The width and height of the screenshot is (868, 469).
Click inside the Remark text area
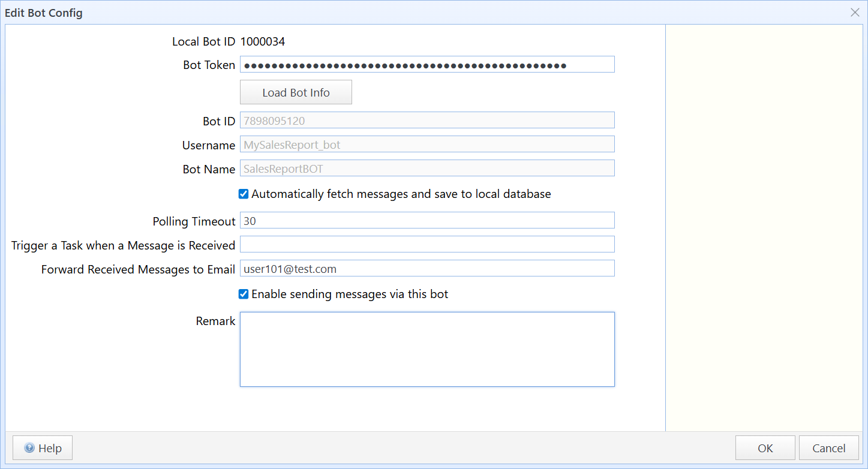pyautogui.click(x=427, y=349)
